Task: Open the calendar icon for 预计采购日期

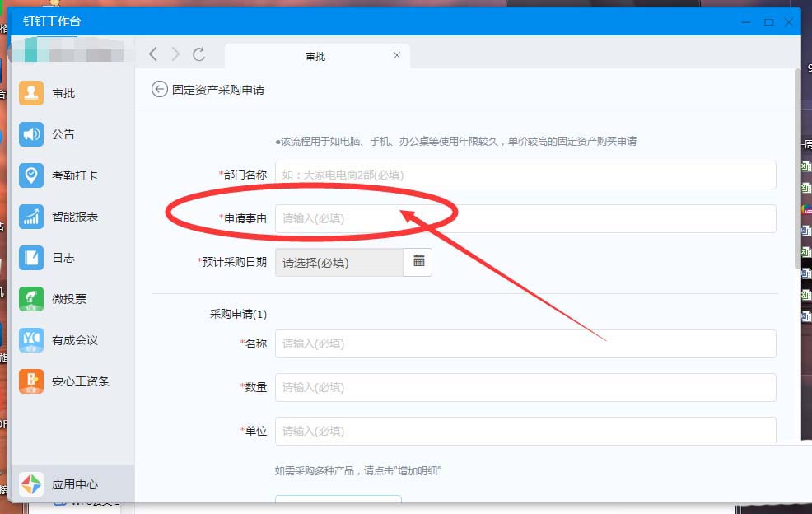Action: [418, 262]
